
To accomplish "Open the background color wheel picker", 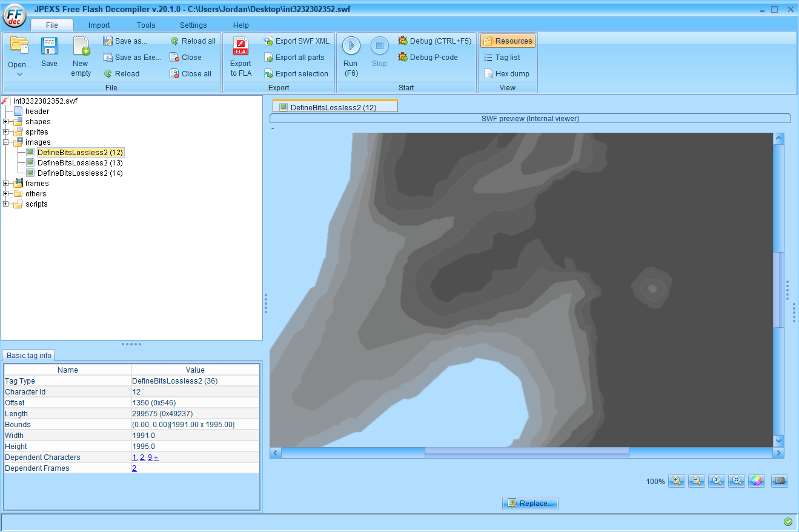I will pyautogui.click(x=756, y=480).
